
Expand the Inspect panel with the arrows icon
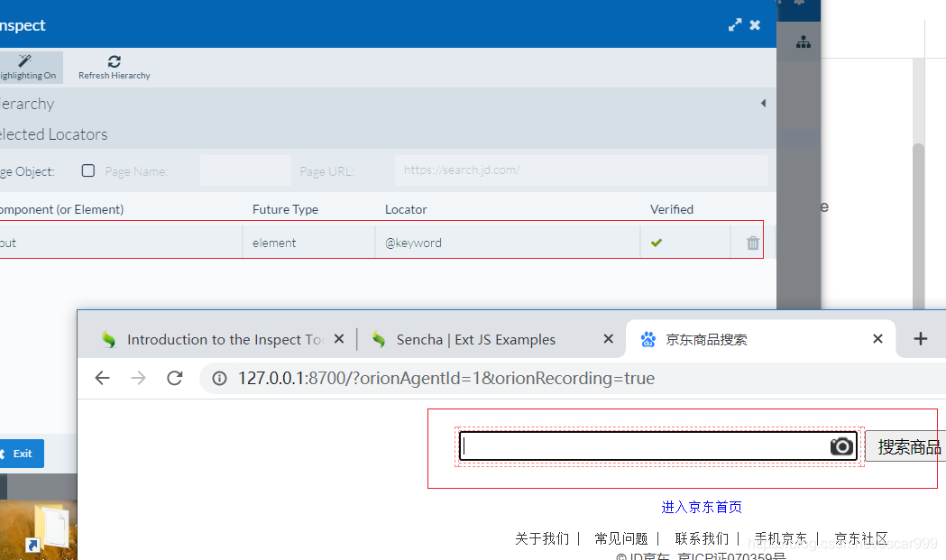pyautogui.click(x=734, y=24)
